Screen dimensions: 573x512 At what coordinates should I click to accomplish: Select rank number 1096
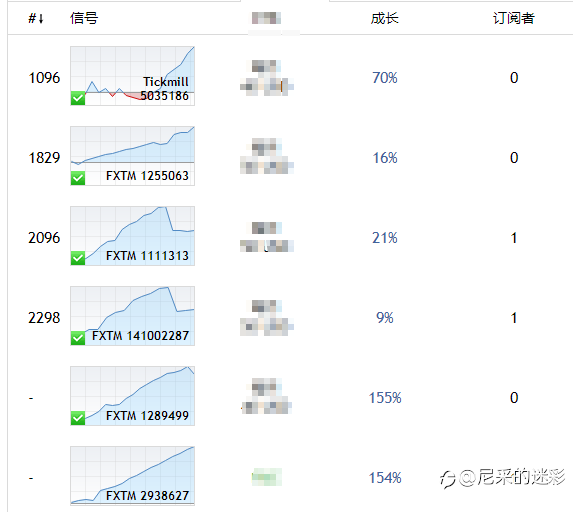click(x=44, y=78)
